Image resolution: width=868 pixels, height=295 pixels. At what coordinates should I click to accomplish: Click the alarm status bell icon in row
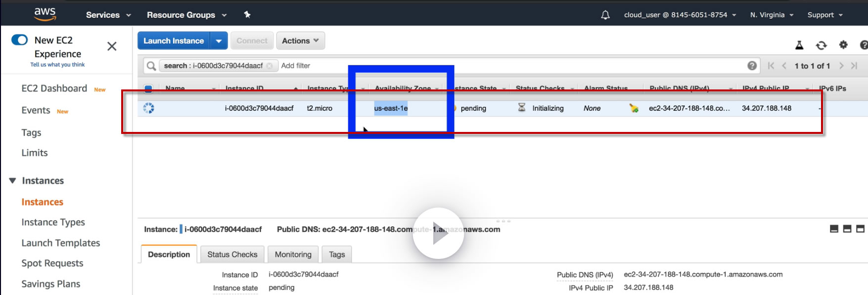634,108
